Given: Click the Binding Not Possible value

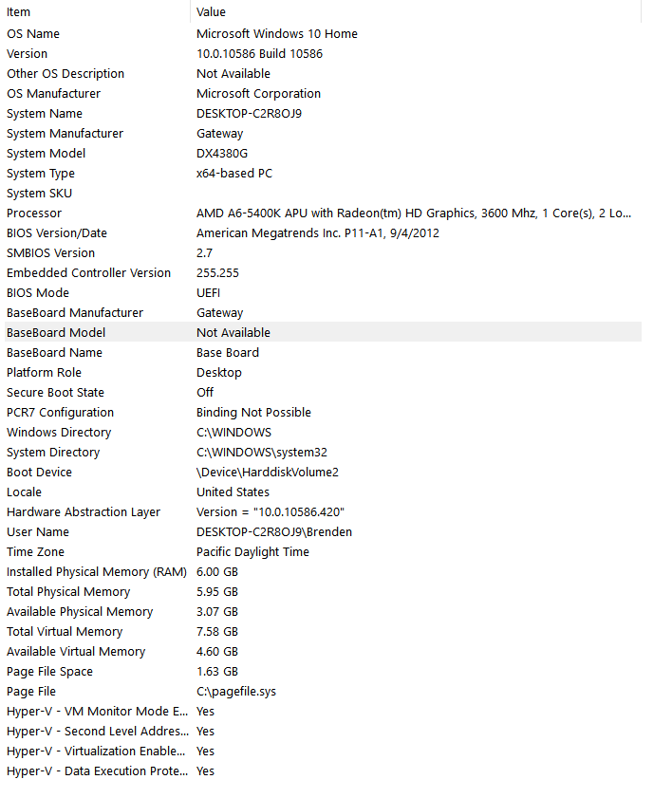Looking at the screenshot, I should point(253,412).
